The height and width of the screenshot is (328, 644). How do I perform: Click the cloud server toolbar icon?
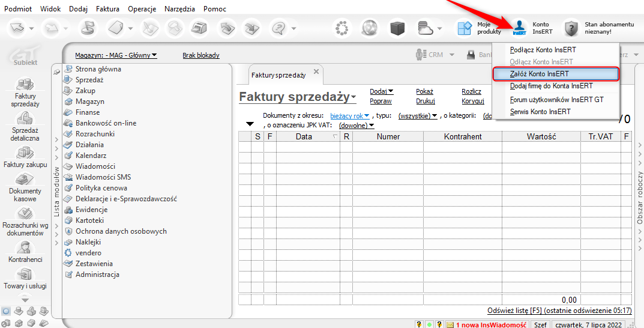point(426,28)
